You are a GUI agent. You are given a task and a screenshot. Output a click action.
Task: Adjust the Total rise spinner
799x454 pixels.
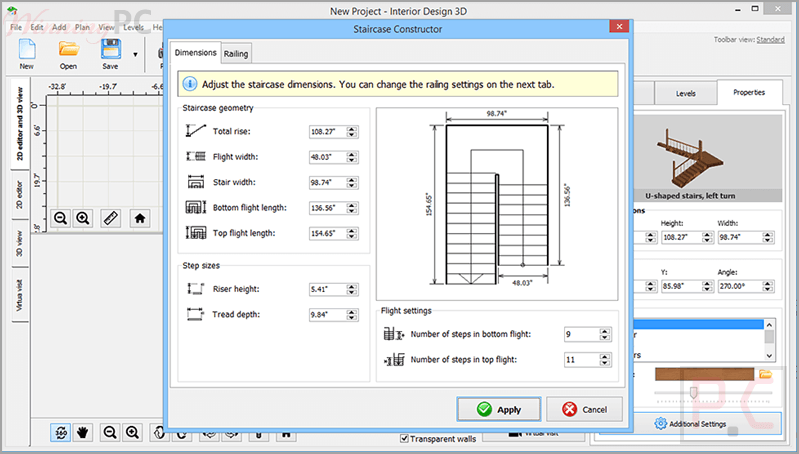(x=352, y=131)
